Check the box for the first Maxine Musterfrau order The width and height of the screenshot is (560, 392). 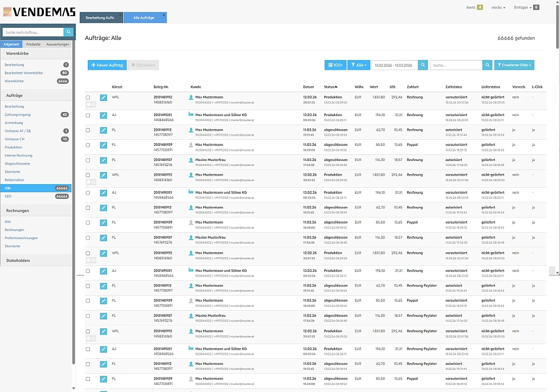88,160
